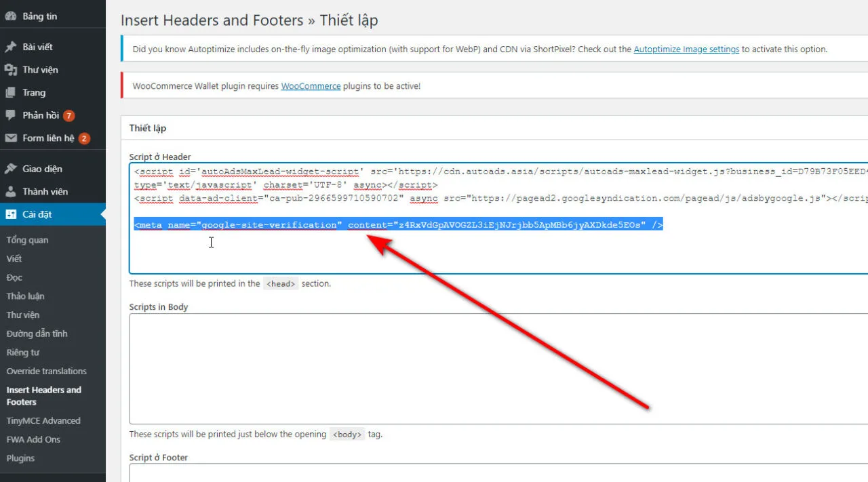The image size is (868, 482).
Task: Click into the Script ở Footer textarea
Action: point(498,473)
